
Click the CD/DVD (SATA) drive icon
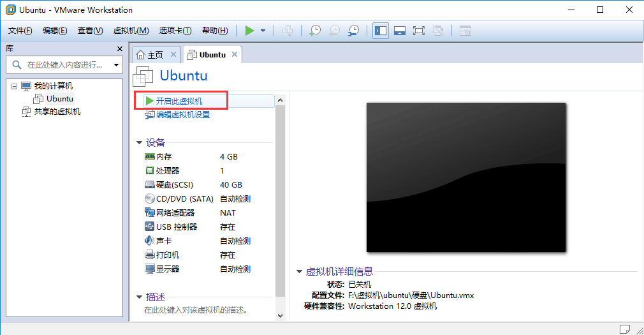click(x=149, y=198)
